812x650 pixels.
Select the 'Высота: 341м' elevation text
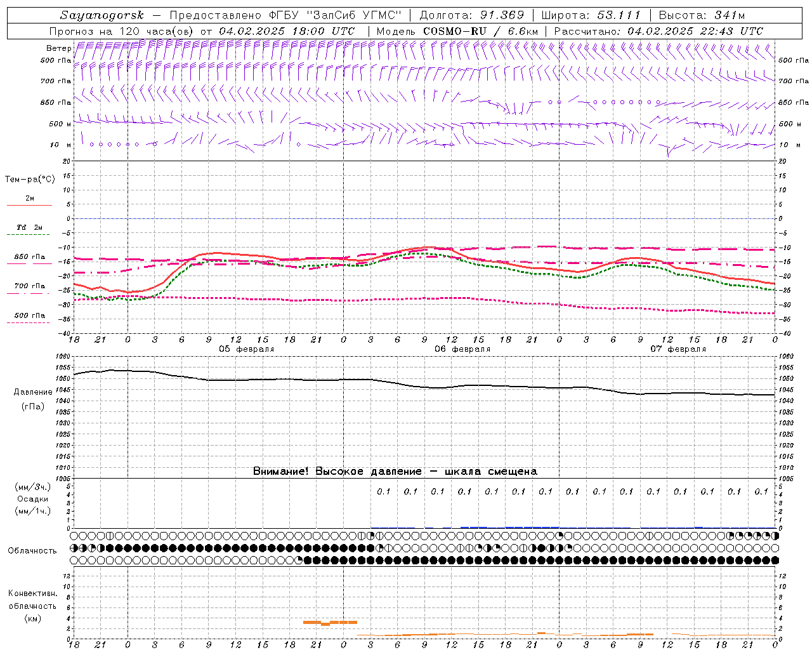[702, 15]
